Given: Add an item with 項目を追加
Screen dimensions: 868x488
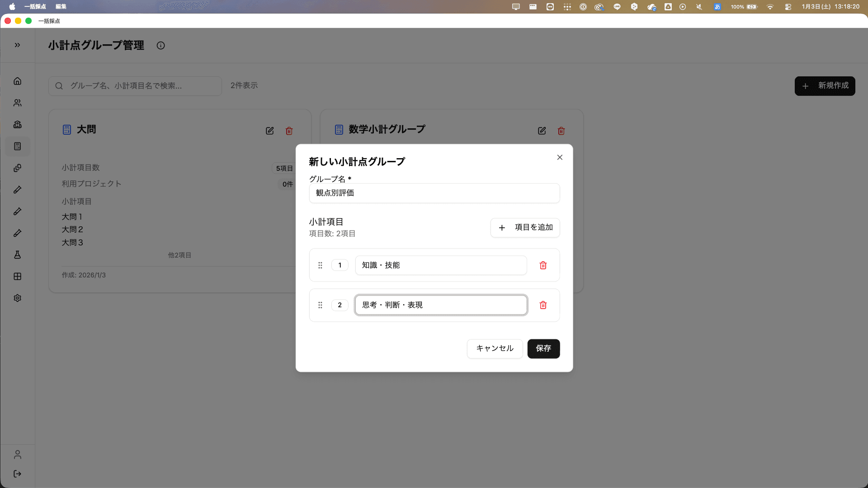Looking at the screenshot, I should (525, 227).
